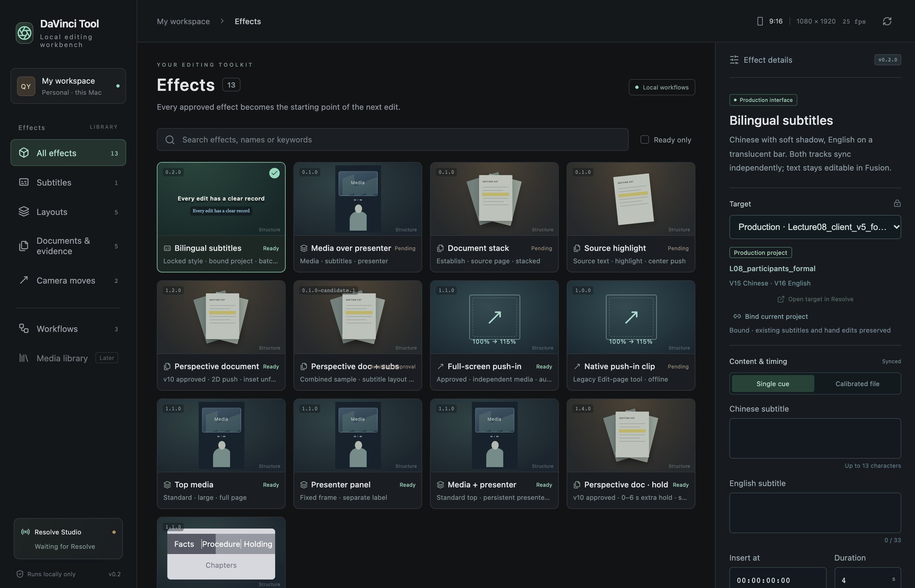This screenshot has height=588, width=915.
Task: Click Bind current project
Action: pyautogui.click(x=771, y=317)
